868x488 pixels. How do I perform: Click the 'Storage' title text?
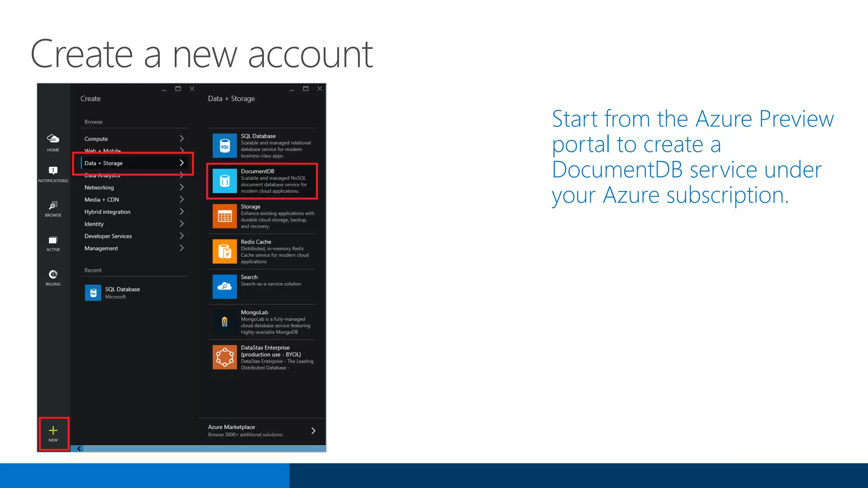[x=250, y=207]
